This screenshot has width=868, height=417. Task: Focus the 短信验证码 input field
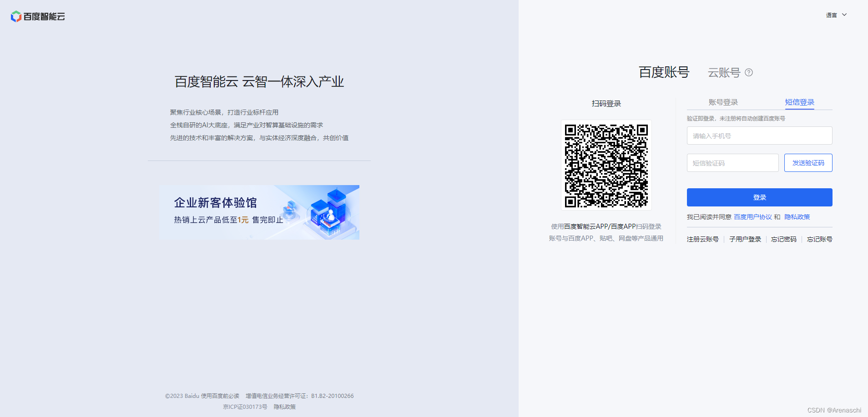tap(732, 163)
